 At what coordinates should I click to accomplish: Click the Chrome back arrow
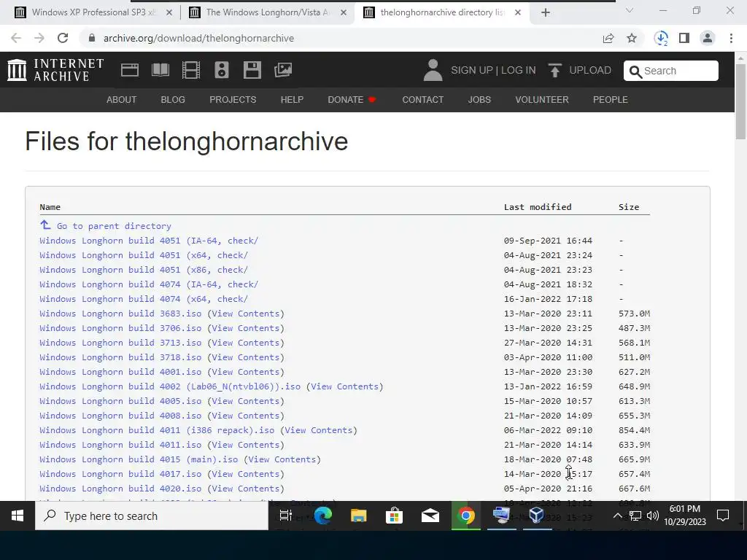[x=16, y=38]
